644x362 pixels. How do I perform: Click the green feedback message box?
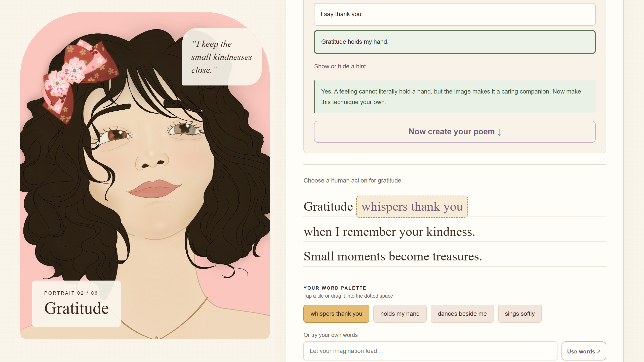click(455, 97)
